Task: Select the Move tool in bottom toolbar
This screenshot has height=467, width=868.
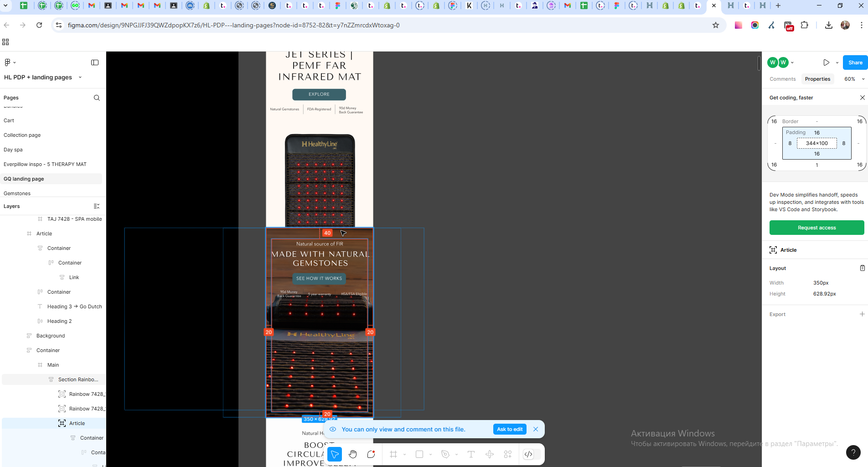Action: (335, 454)
